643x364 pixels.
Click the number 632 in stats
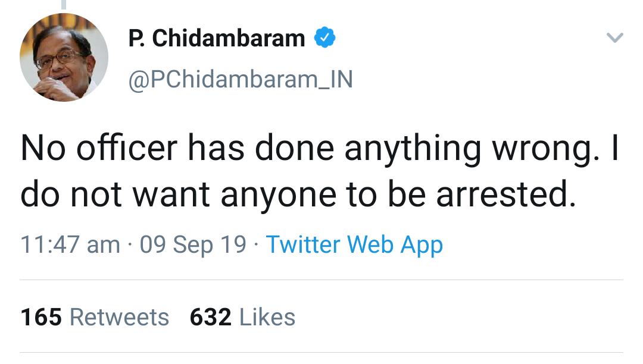point(210,317)
